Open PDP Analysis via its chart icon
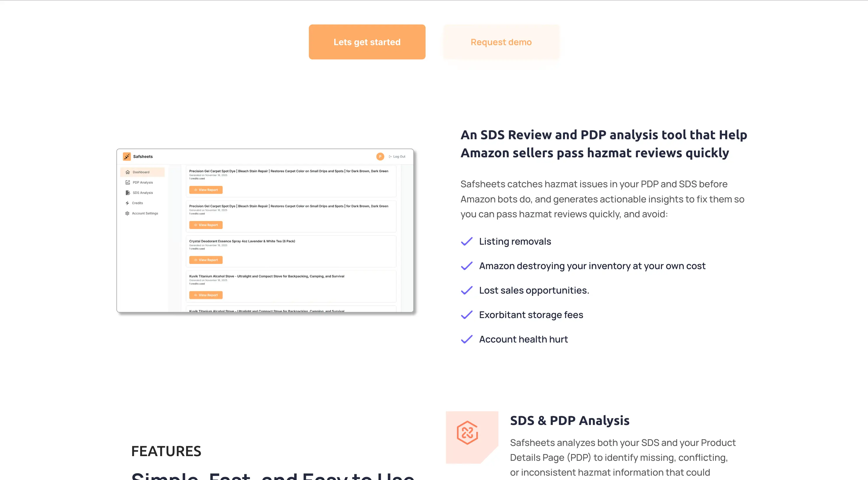This screenshot has width=868, height=480. point(128,182)
